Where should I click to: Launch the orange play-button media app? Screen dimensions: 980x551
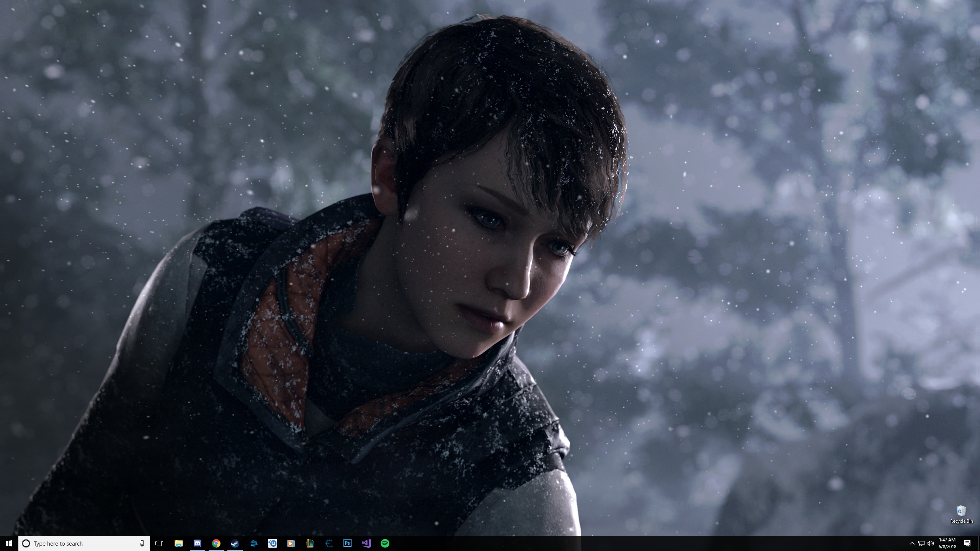click(291, 543)
